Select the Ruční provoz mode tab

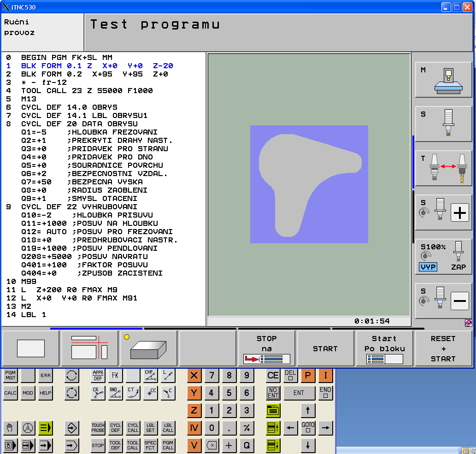point(42,32)
